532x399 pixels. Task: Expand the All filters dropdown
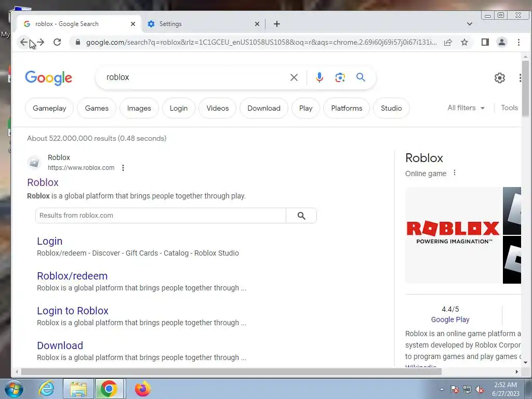466,108
